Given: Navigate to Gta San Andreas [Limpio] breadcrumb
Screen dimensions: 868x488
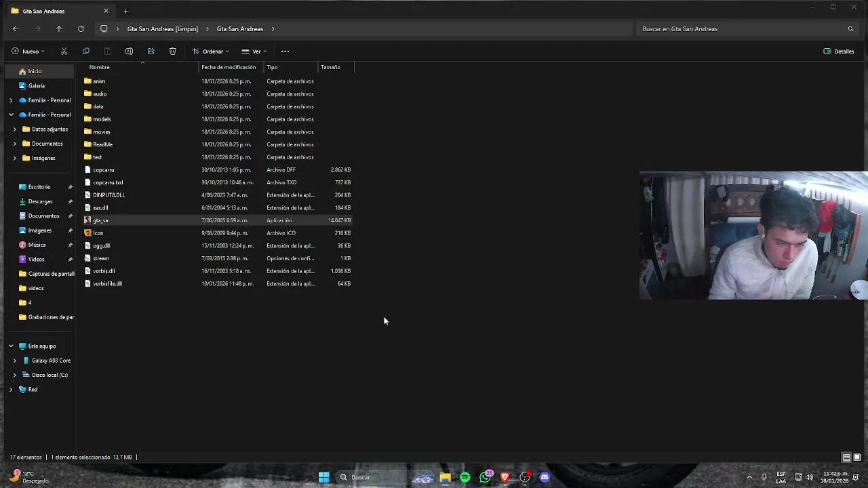Looking at the screenshot, I should [163, 29].
